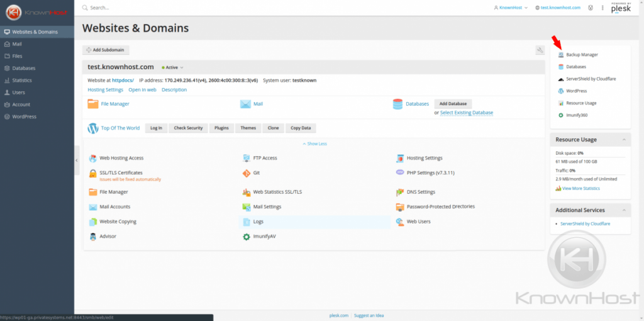Click the wrench customize icon

pyautogui.click(x=540, y=50)
